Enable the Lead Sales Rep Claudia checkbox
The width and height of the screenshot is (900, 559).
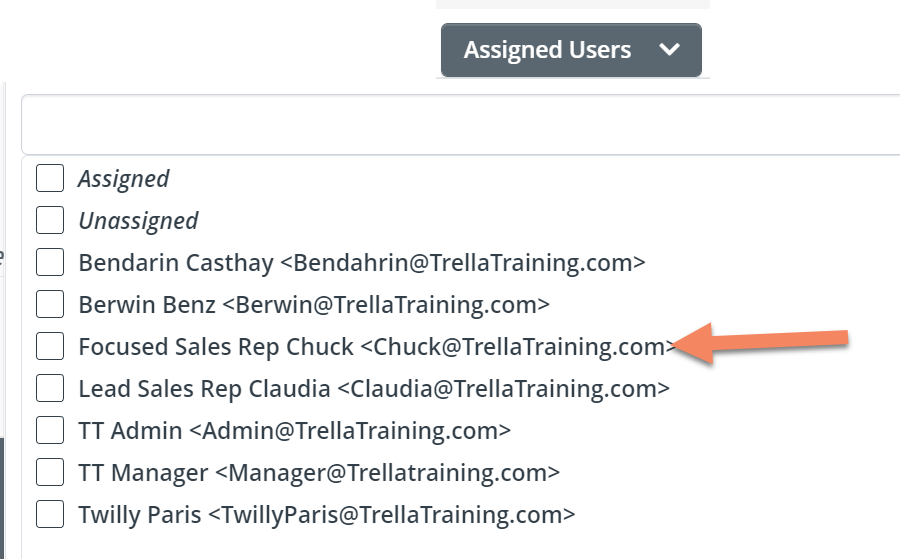[x=50, y=388]
